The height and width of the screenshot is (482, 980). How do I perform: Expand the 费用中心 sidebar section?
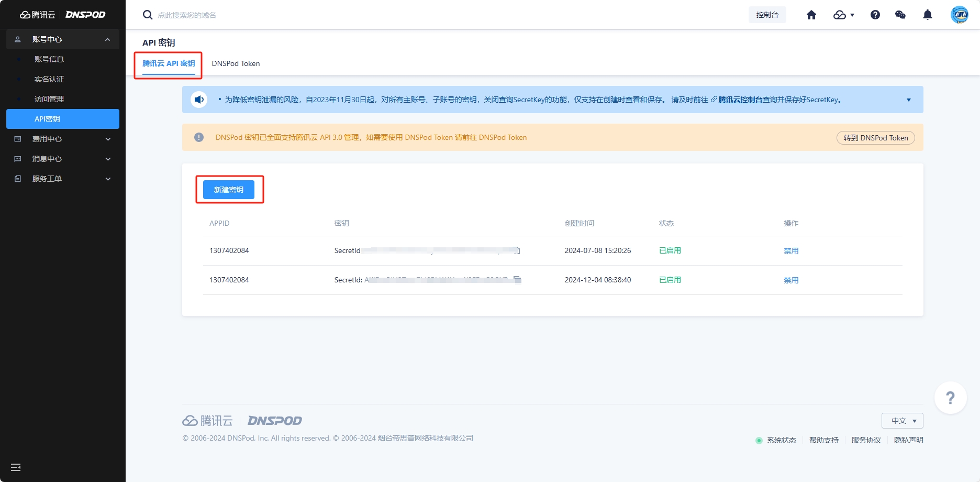point(63,139)
